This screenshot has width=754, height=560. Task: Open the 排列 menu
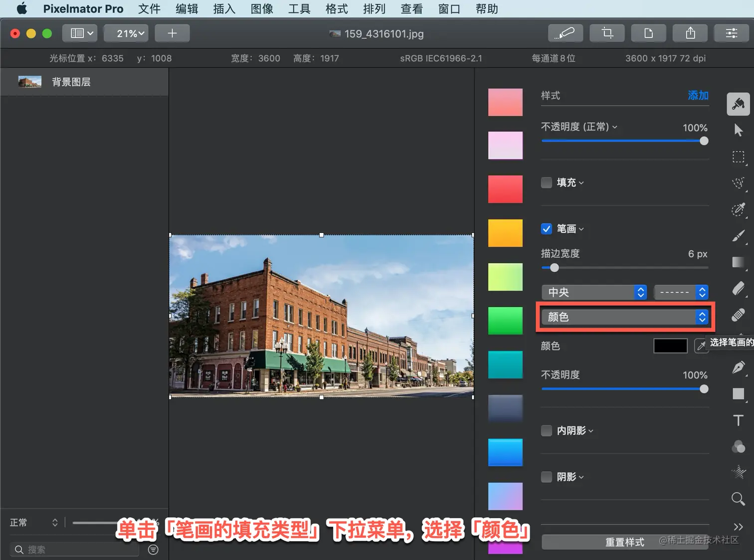tap(374, 8)
